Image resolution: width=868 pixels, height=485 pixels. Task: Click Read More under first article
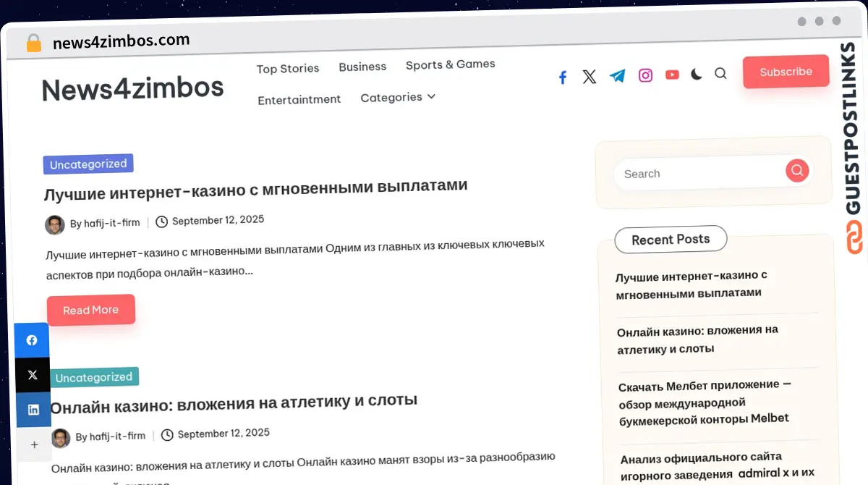click(90, 310)
